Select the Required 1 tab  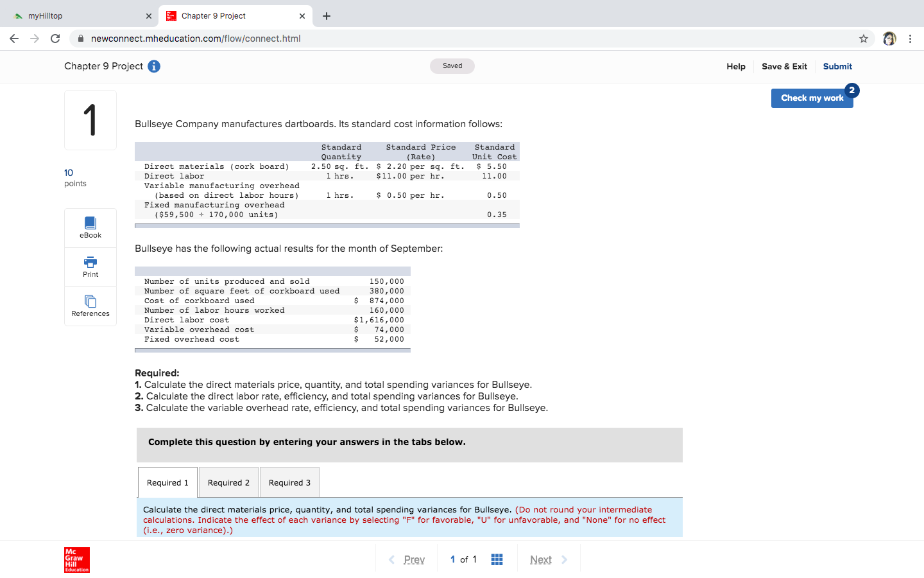coord(167,482)
